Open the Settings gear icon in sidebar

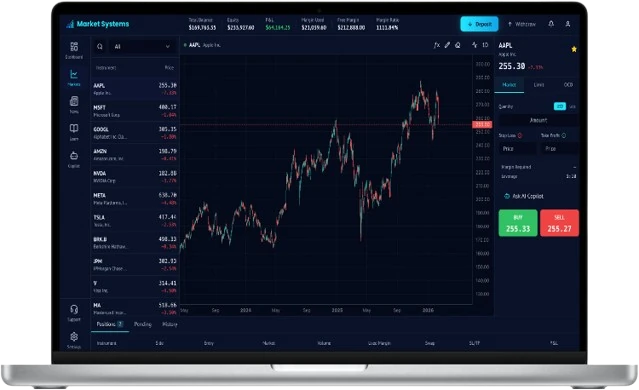pyautogui.click(x=74, y=337)
